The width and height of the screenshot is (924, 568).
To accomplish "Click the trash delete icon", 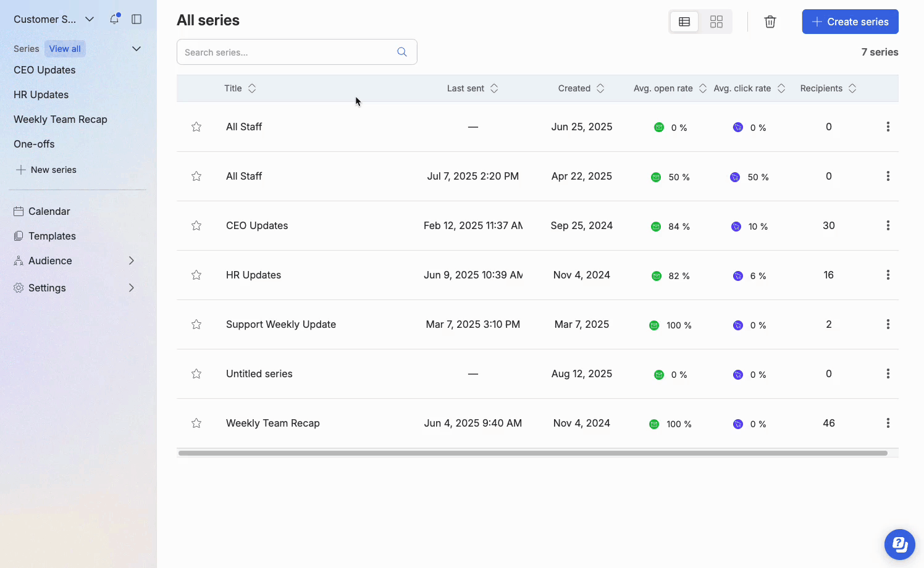I will (770, 22).
